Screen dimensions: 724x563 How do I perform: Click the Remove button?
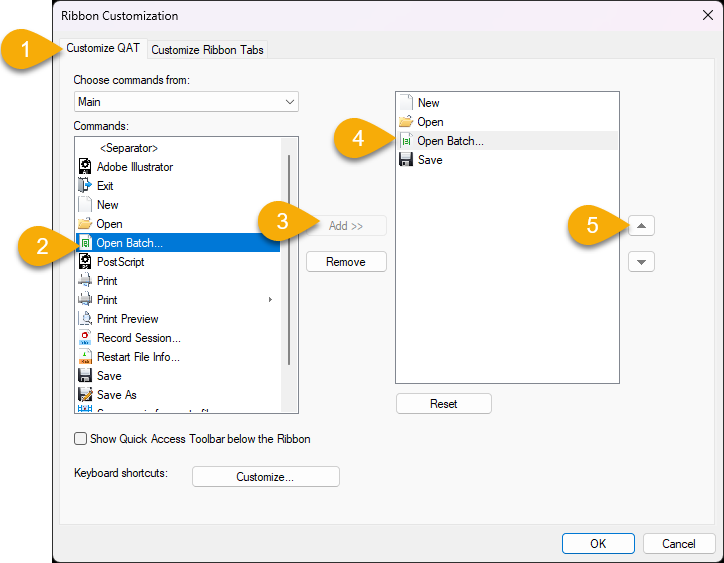346,262
